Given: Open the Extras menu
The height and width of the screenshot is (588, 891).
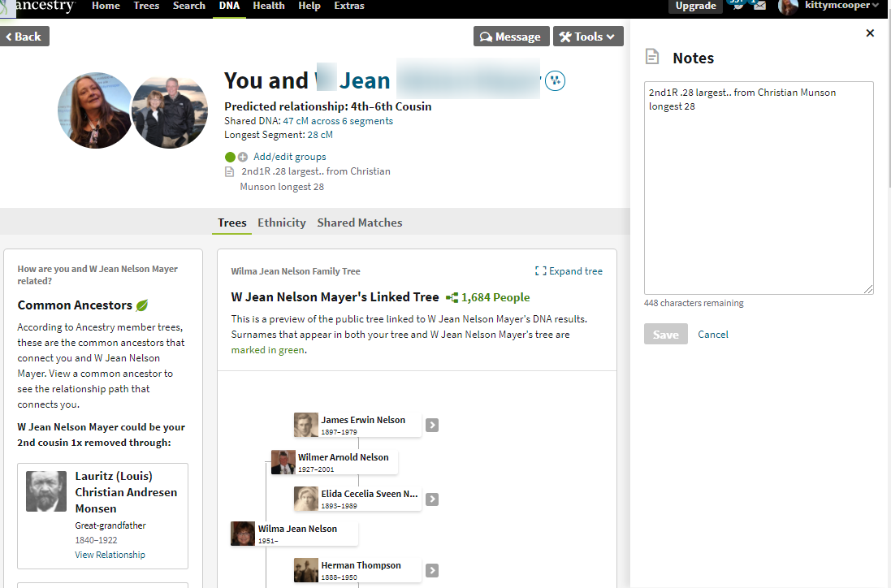Looking at the screenshot, I should point(349,6).
